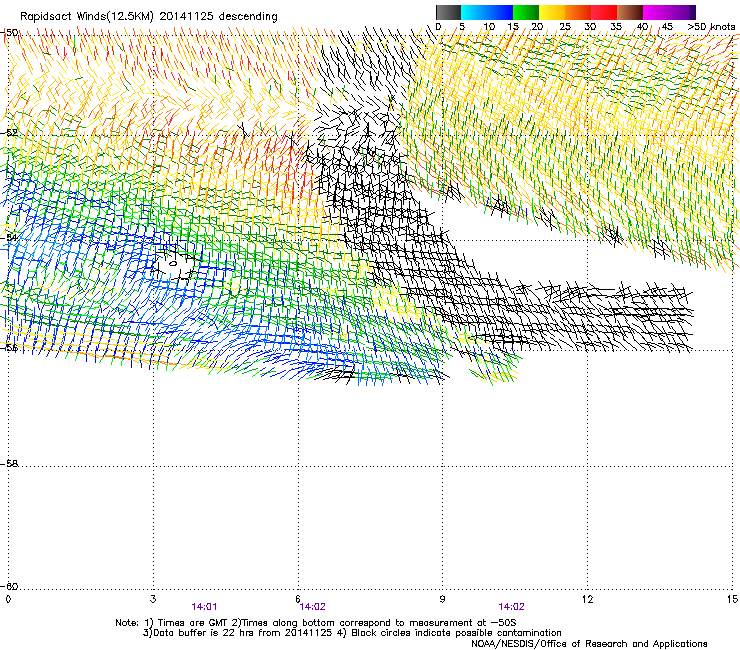
Task: Click the 'Times are GMT' note line
Action: pyautogui.click(x=316, y=623)
